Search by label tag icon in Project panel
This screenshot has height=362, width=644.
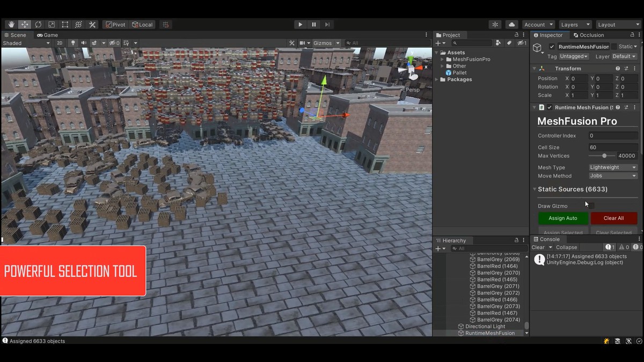pyautogui.click(x=509, y=43)
